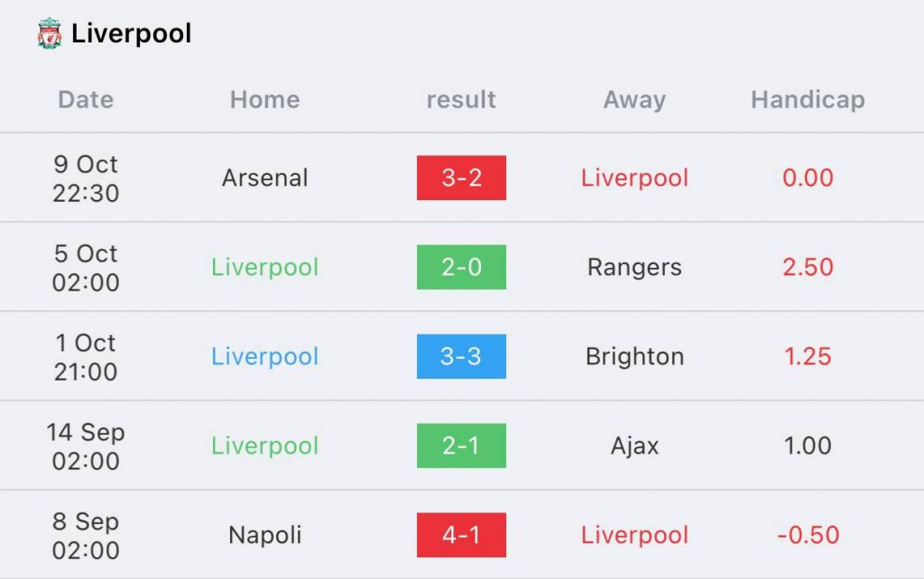Screen dimensions: 924x579
Task: Click the Ajax away team name
Action: pos(634,446)
